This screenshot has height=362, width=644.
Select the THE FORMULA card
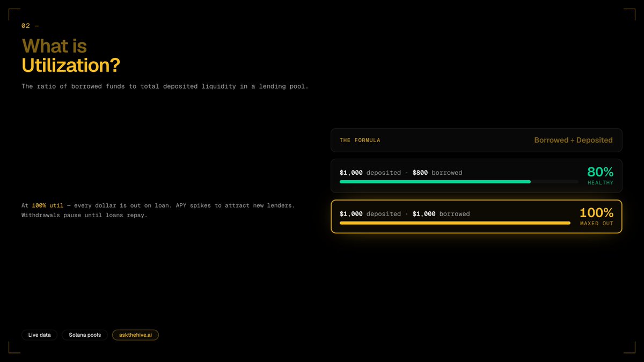click(x=477, y=140)
